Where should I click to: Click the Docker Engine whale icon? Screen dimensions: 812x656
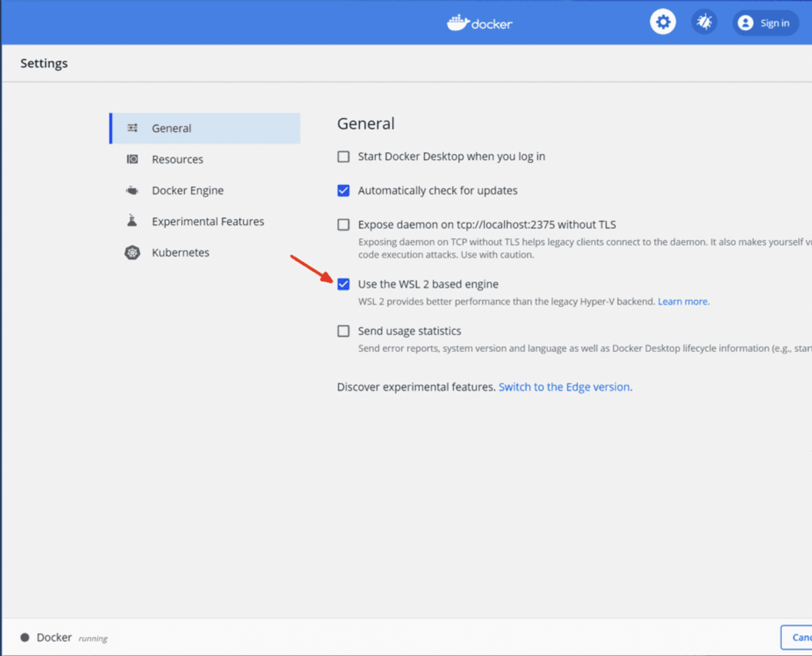click(x=132, y=190)
